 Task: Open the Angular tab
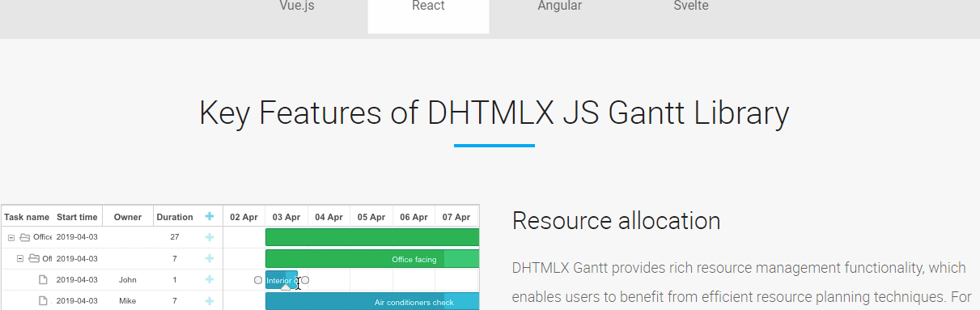(x=559, y=6)
